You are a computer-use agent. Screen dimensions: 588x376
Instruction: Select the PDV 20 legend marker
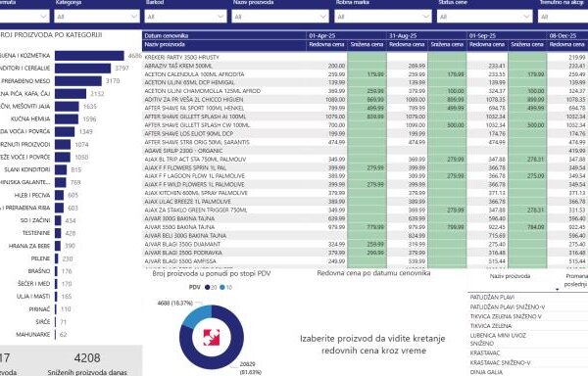pyautogui.click(x=208, y=287)
